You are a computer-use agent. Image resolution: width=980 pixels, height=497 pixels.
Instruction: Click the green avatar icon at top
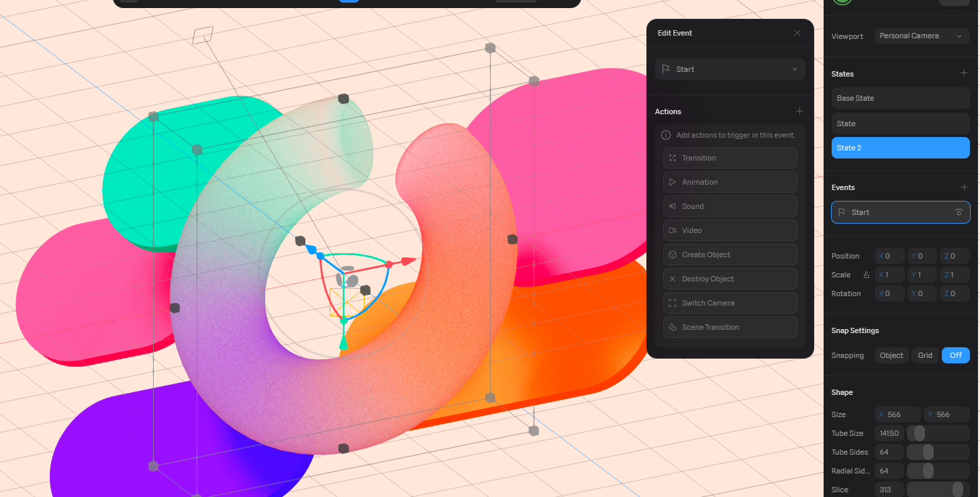tap(842, 1)
